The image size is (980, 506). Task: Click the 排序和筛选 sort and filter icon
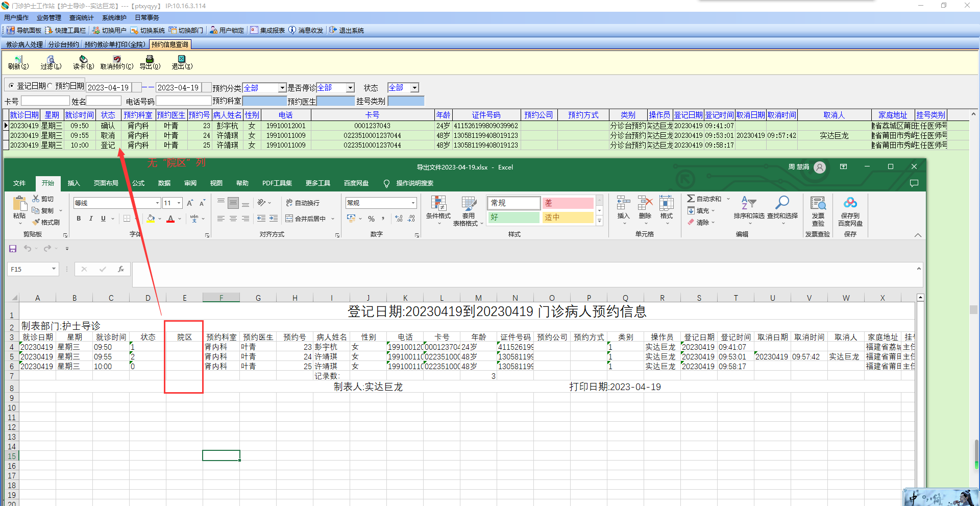749,203
